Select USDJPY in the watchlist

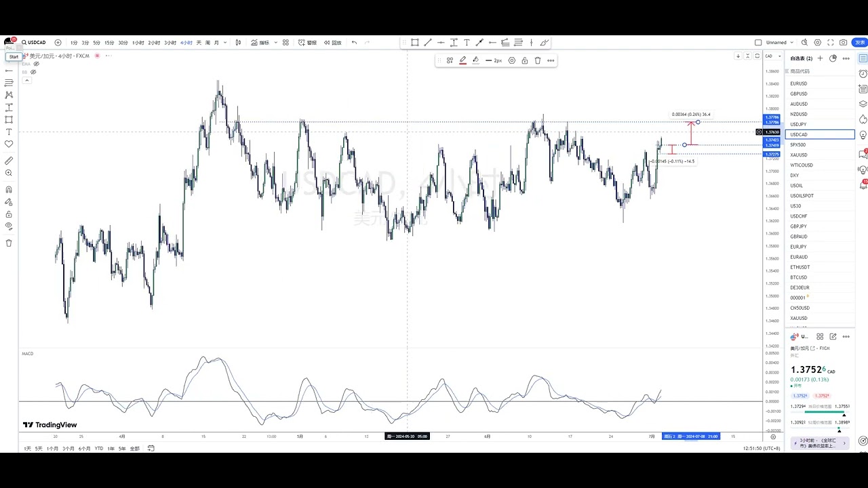pyautogui.click(x=820, y=125)
